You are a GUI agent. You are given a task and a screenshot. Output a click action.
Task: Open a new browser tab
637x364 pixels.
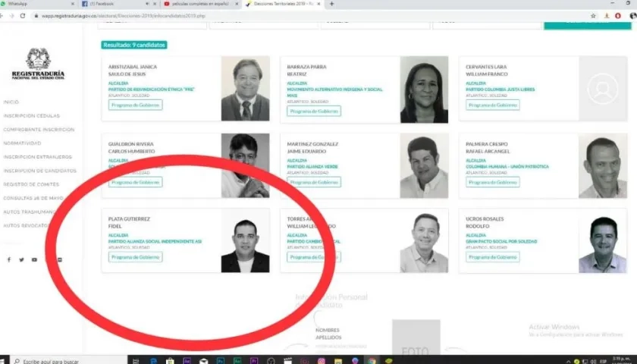[332, 4]
